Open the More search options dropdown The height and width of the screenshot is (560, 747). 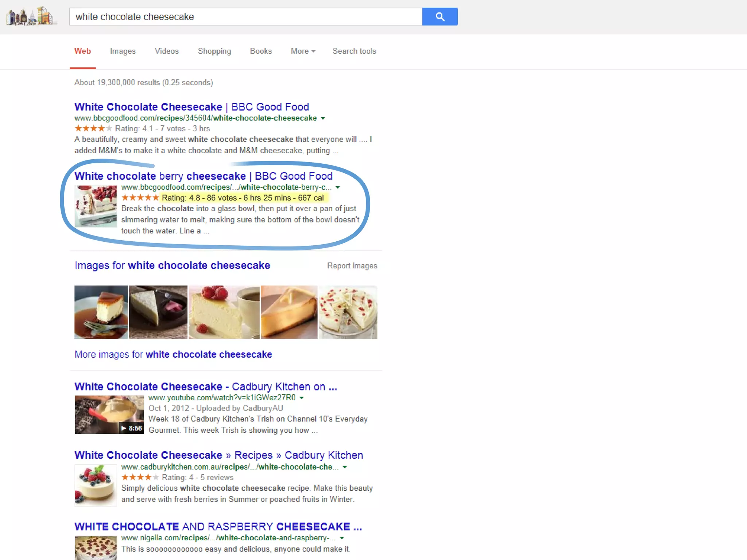coord(303,51)
